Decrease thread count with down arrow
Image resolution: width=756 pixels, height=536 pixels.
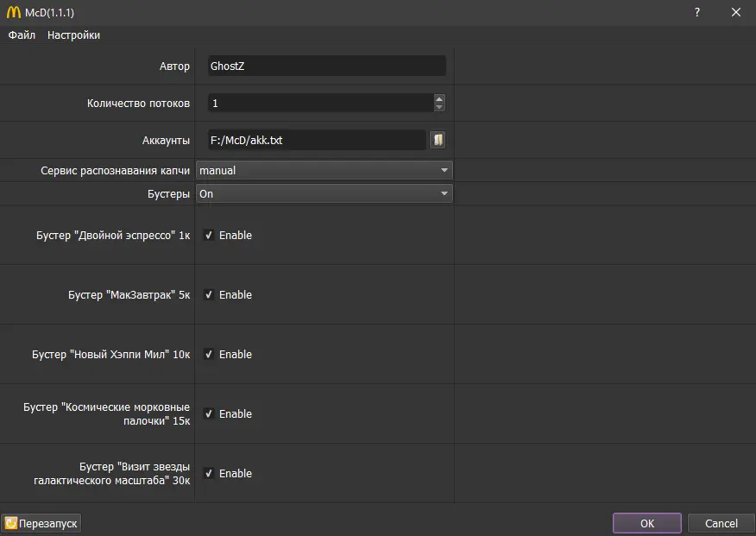tap(438, 107)
